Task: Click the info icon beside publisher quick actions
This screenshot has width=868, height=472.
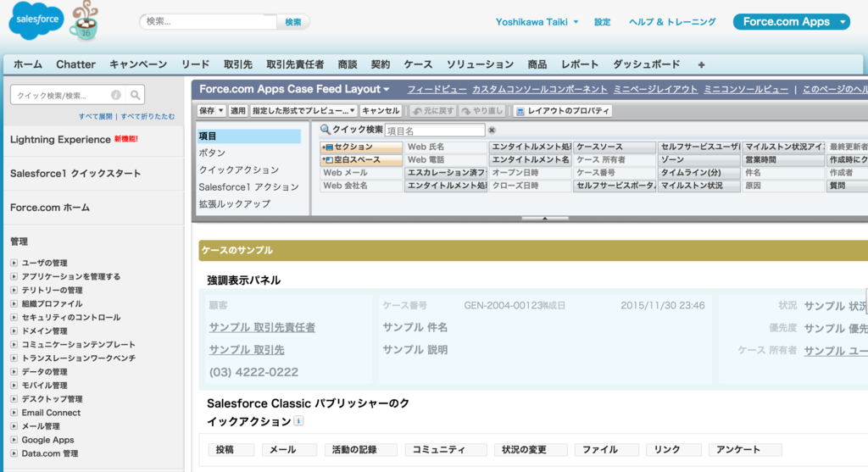Action: (x=298, y=421)
